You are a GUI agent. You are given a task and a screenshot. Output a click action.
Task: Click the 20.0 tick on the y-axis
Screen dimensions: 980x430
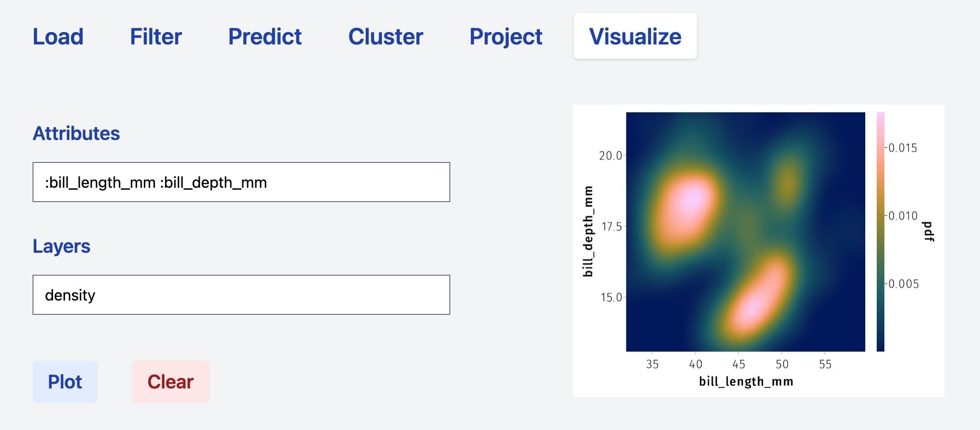[x=610, y=156]
